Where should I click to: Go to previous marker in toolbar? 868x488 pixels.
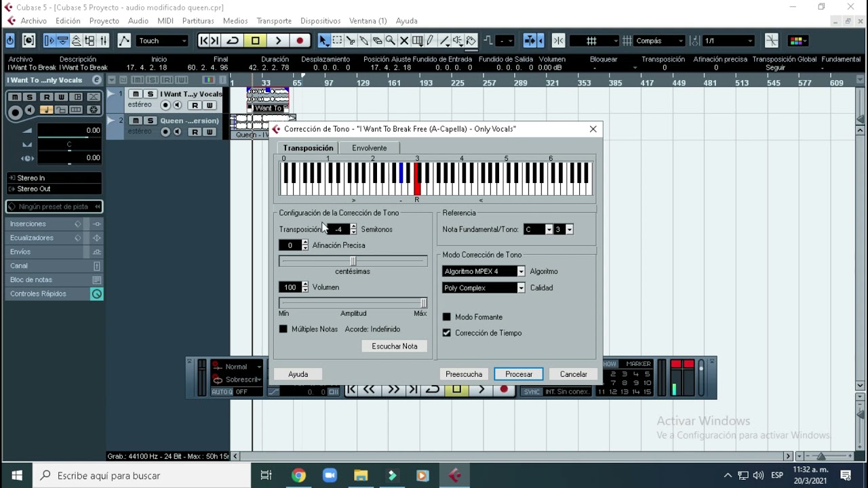[x=204, y=41]
